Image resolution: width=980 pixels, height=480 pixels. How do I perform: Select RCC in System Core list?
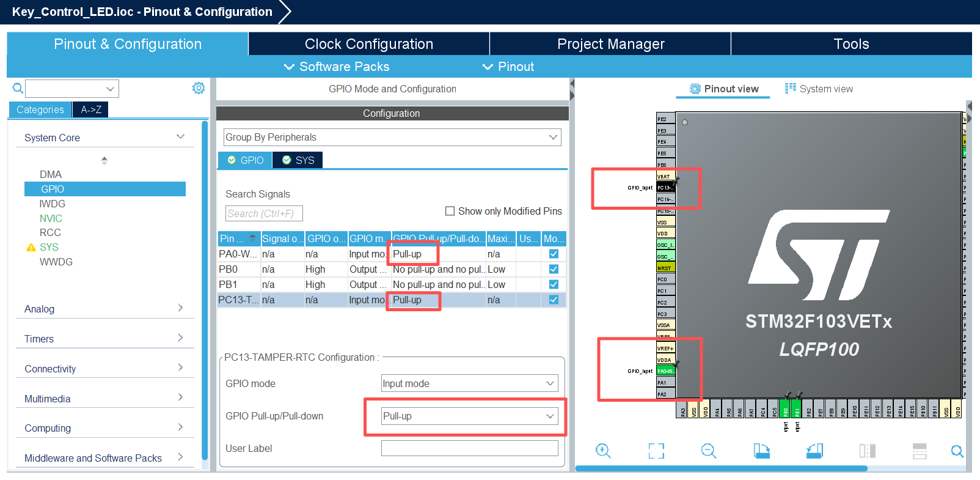(50, 232)
